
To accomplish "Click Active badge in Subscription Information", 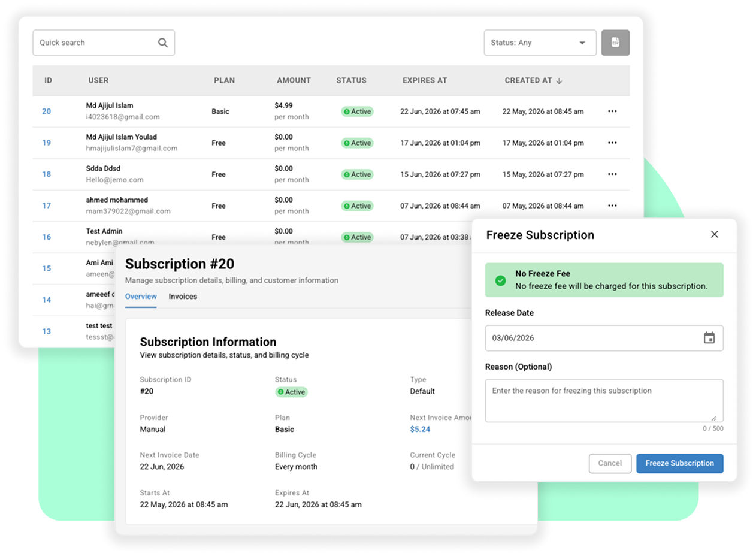I will point(291,392).
